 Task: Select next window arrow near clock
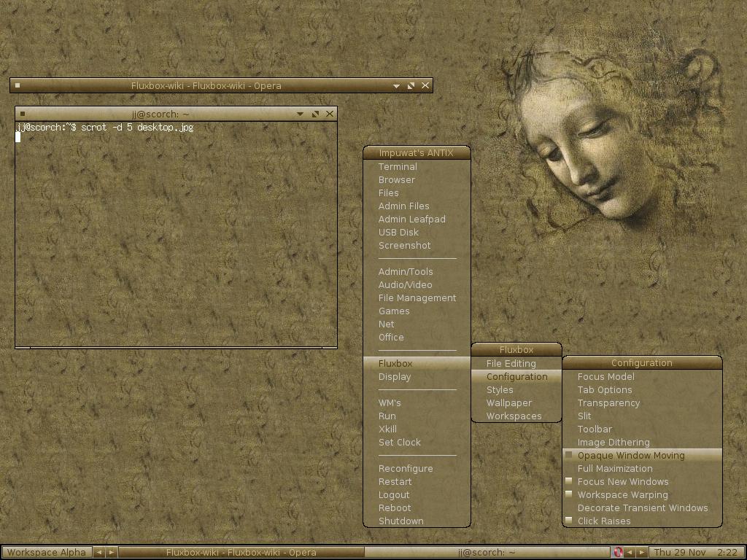tap(642, 553)
